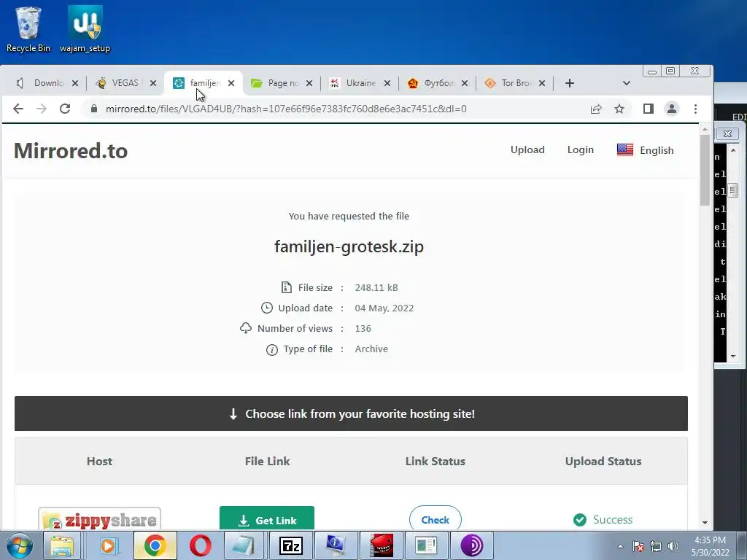The image size is (747, 560).
Task: Open a new browser tab
Action: [569, 83]
